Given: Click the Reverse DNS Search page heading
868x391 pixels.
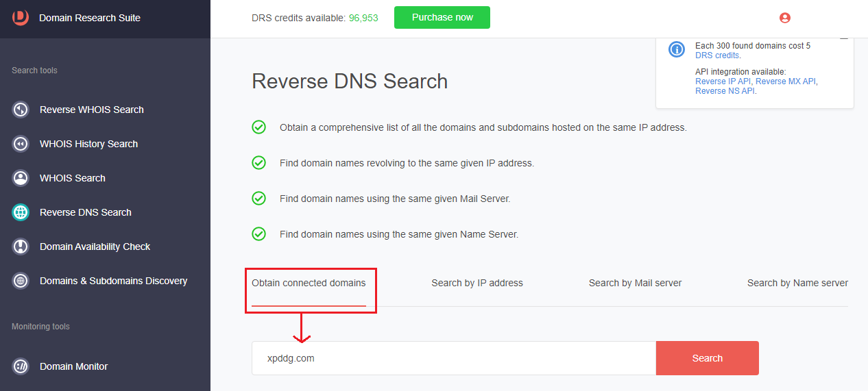Looking at the screenshot, I should coord(350,81).
